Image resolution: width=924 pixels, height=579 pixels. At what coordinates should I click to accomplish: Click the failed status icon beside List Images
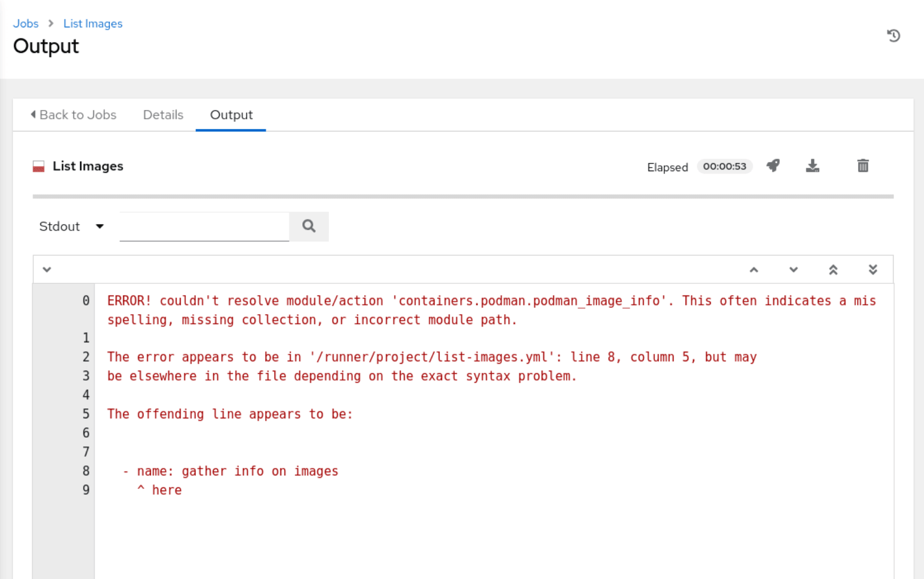[x=39, y=166]
